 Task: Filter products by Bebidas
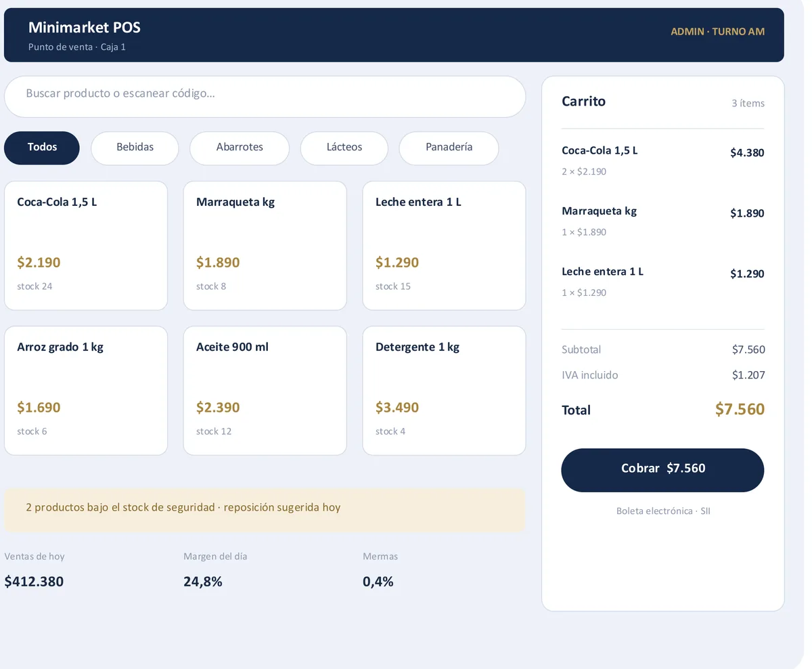(x=135, y=148)
